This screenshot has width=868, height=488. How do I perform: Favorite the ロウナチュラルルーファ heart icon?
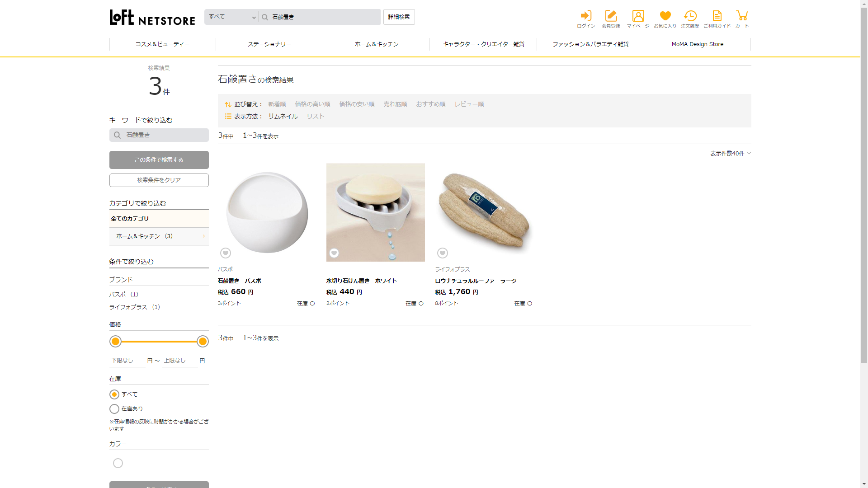click(x=443, y=253)
